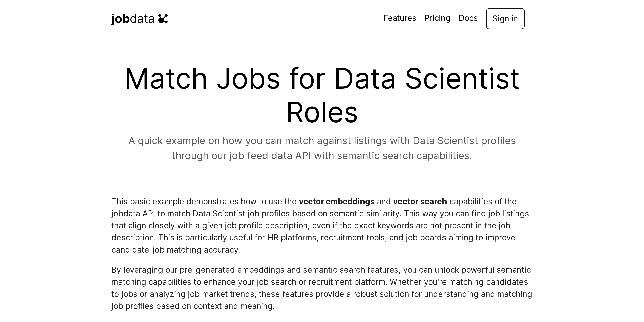Image resolution: width=644 pixels, height=322 pixels.
Task: Select the bold text vector embeddings
Action: pyautogui.click(x=336, y=201)
